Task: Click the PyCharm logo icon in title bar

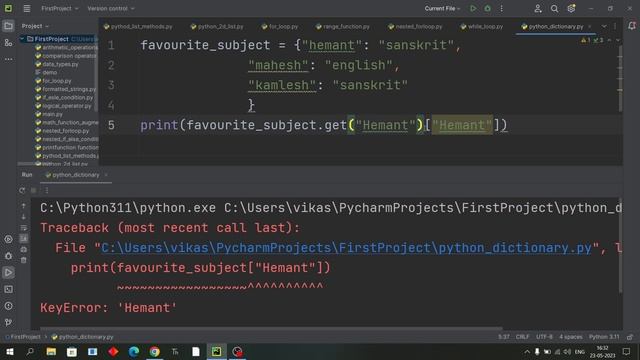Action: click(x=8, y=8)
